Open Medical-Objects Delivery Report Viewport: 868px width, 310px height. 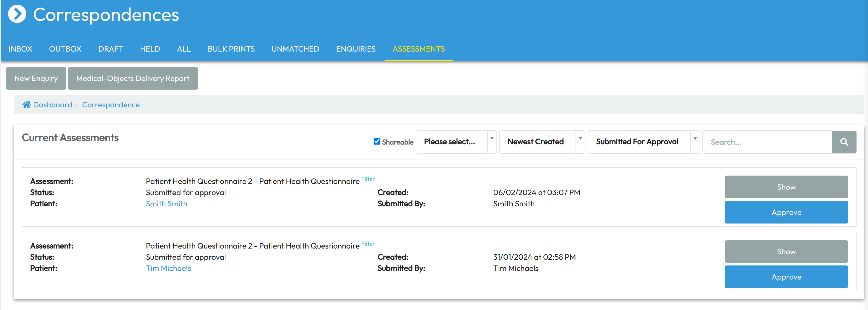(133, 78)
